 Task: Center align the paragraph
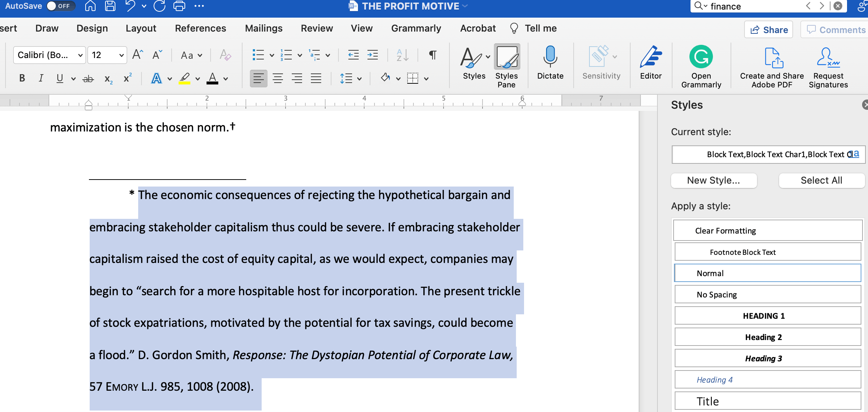278,78
